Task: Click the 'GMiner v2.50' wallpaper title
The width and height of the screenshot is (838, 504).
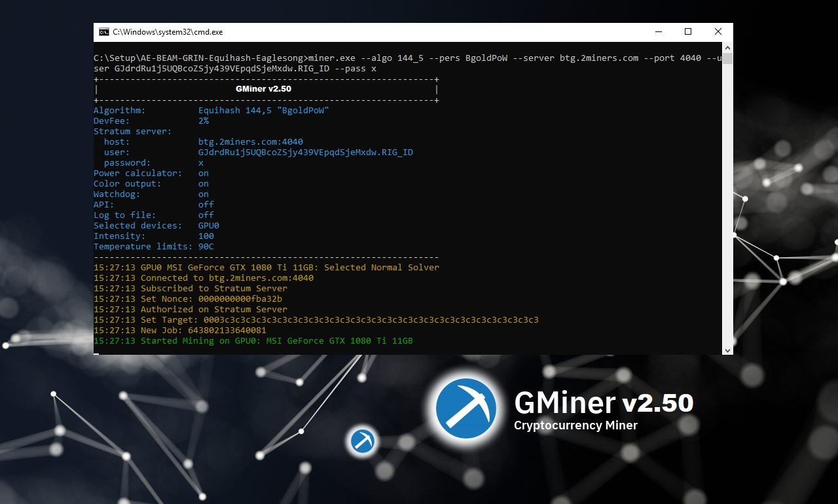Action: pos(604,403)
